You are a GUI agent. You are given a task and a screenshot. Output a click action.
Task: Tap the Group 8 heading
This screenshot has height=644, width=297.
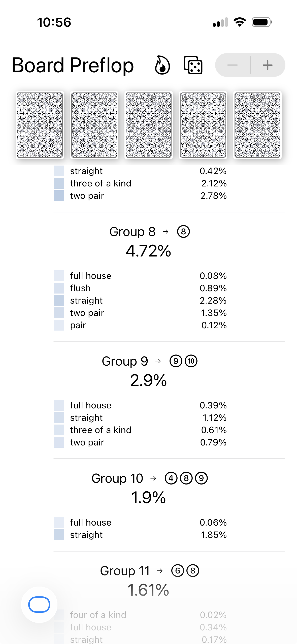click(x=133, y=232)
